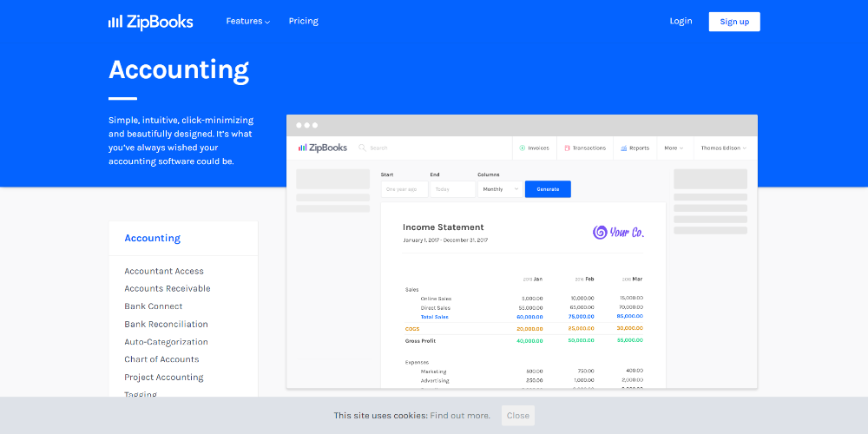The image size is (868, 434).
Task: Open Accounts Receivable feature link
Action: [168, 288]
